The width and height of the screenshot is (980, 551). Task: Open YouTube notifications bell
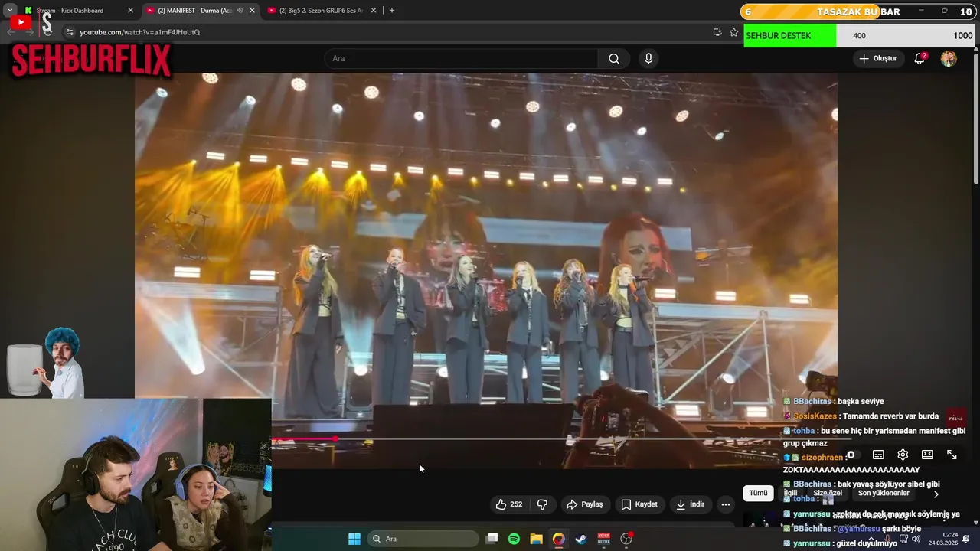(920, 59)
